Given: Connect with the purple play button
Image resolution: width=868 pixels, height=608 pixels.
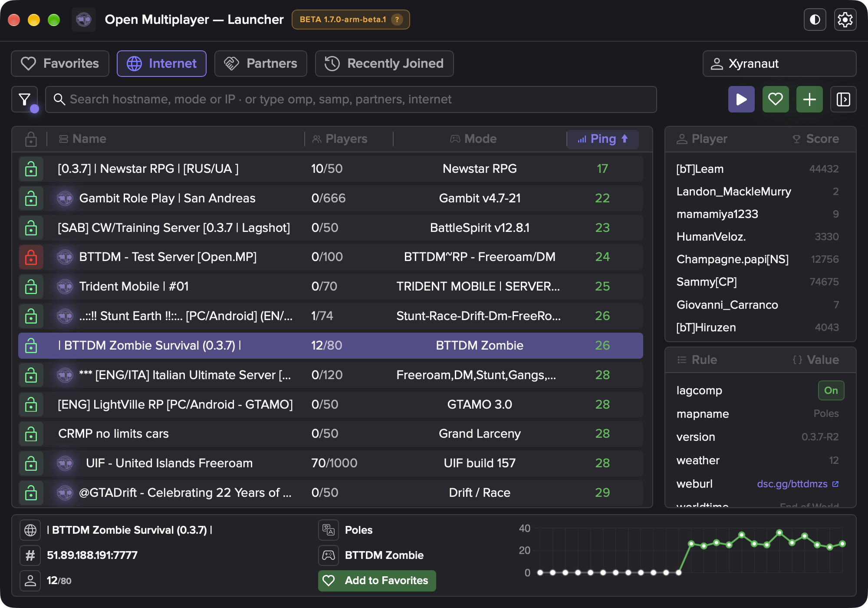Looking at the screenshot, I should click(x=741, y=99).
